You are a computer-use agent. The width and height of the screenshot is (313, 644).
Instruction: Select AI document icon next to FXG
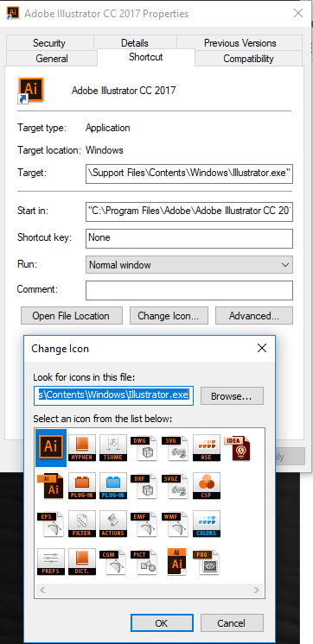(176, 561)
